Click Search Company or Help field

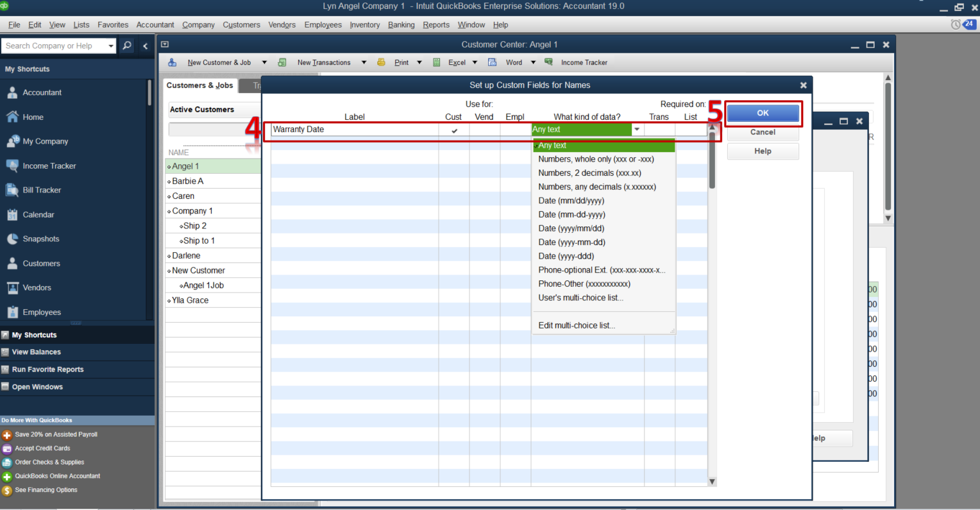pos(55,46)
